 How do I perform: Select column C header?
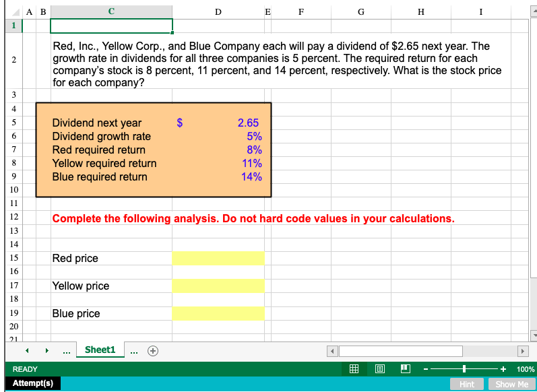(x=111, y=12)
